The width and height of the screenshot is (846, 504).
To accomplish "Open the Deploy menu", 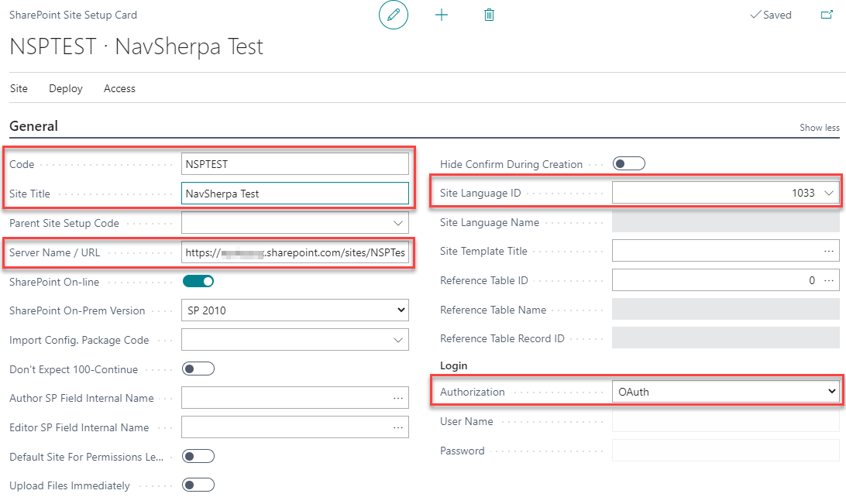I will tap(66, 88).
